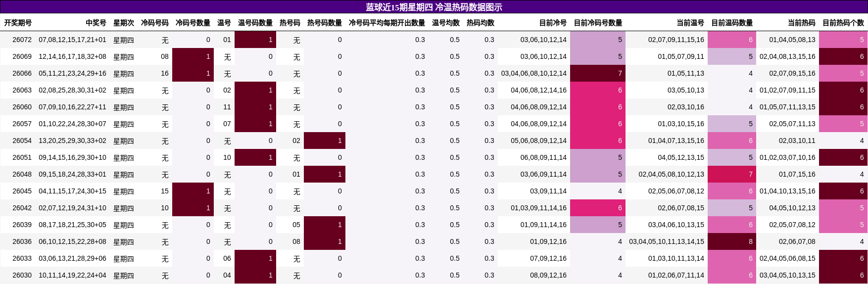Click cold numbers list 01,03,09,11,14,16
Viewport: 868px width, 284px height.
[538, 208]
